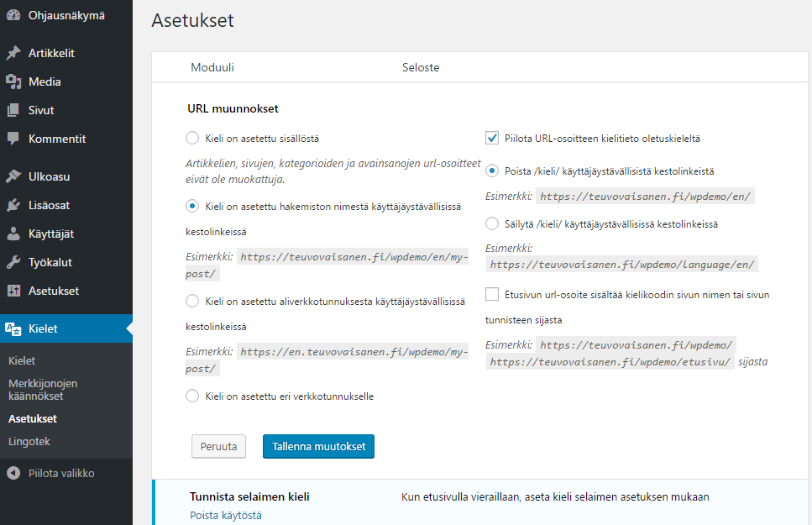This screenshot has height=525, width=812.
Task: Go to the Kommentit menu label
Action: 57,139
